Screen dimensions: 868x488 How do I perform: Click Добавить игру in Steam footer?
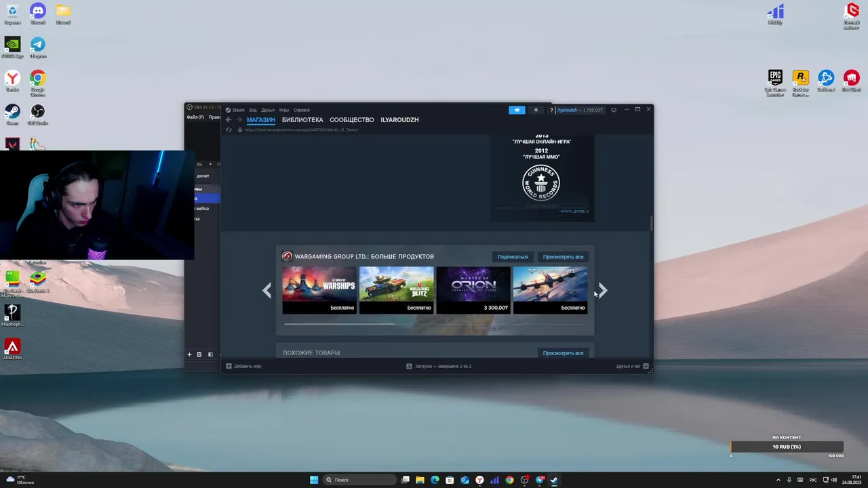pos(243,366)
